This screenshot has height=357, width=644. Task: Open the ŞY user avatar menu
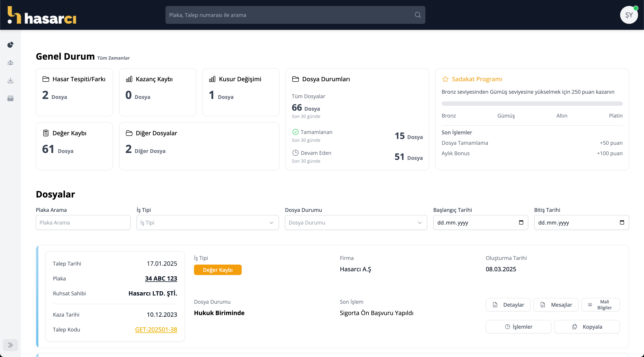[629, 15]
